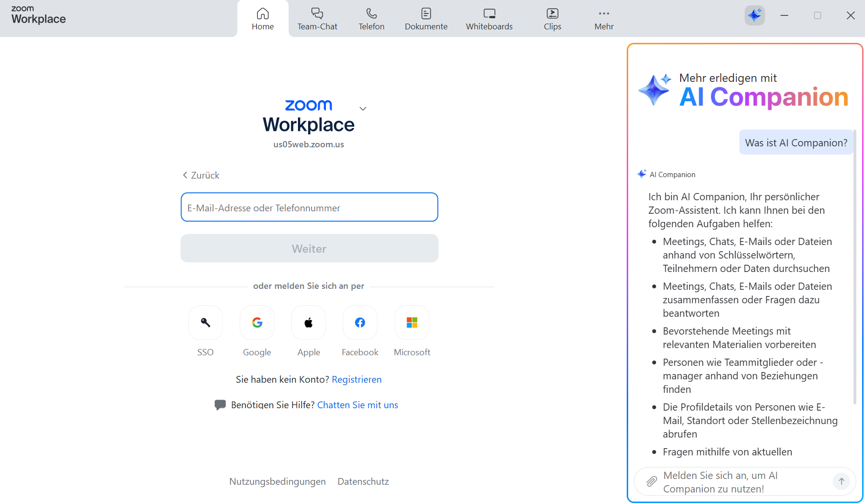Sign in with Apple icon
The height and width of the screenshot is (504, 865).
click(x=309, y=323)
